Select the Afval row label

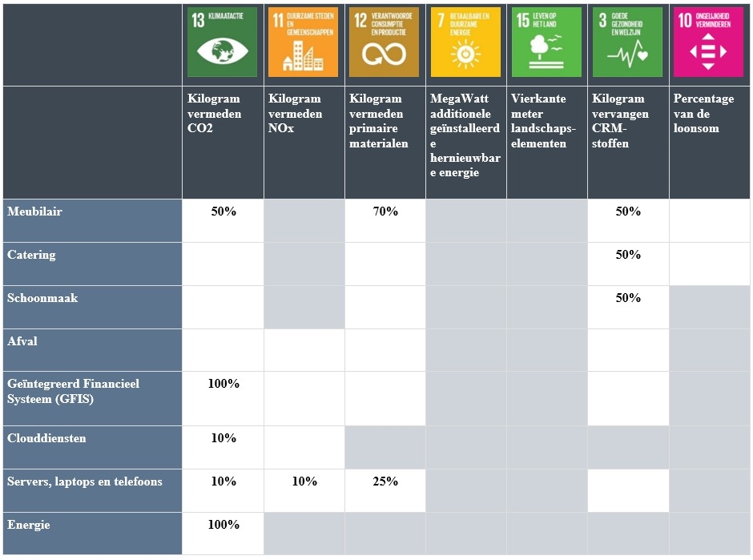pos(22,341)
